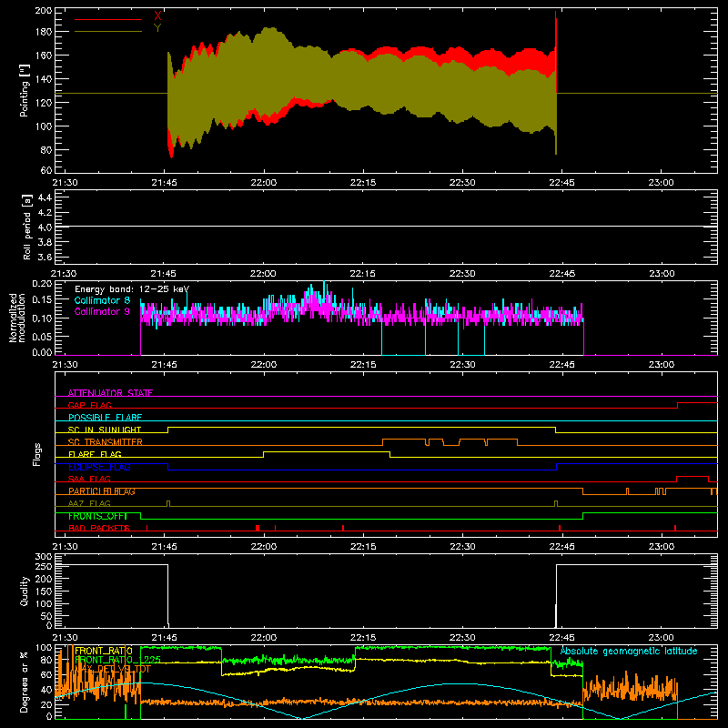Click the blue ECLIPSE_FLAG label
Screen dimensions: 728x728
[99, 467]
